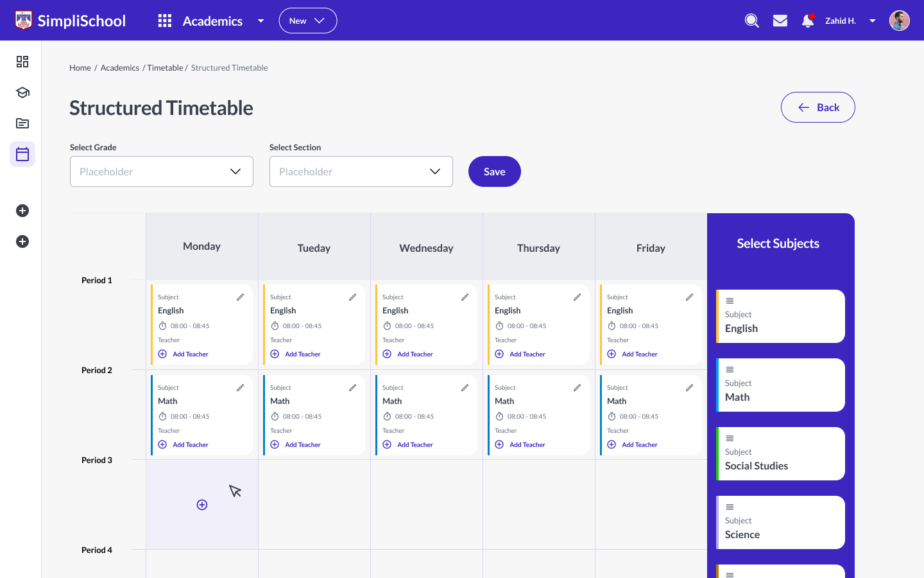924x578 pixels.
Task: Add Teacher to Monday Period 1 English
Action: (x=184, y=354)
